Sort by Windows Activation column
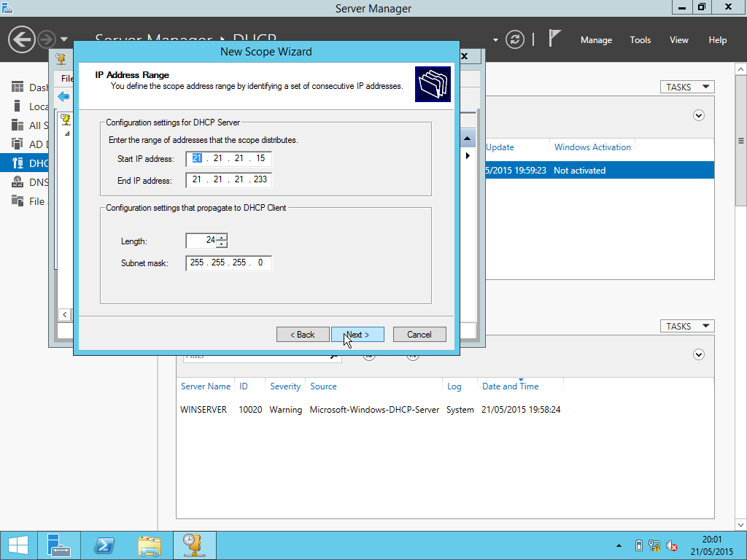The height and width of the screenshot is (560, 747). pyautogui.click(x=592, y=147)
